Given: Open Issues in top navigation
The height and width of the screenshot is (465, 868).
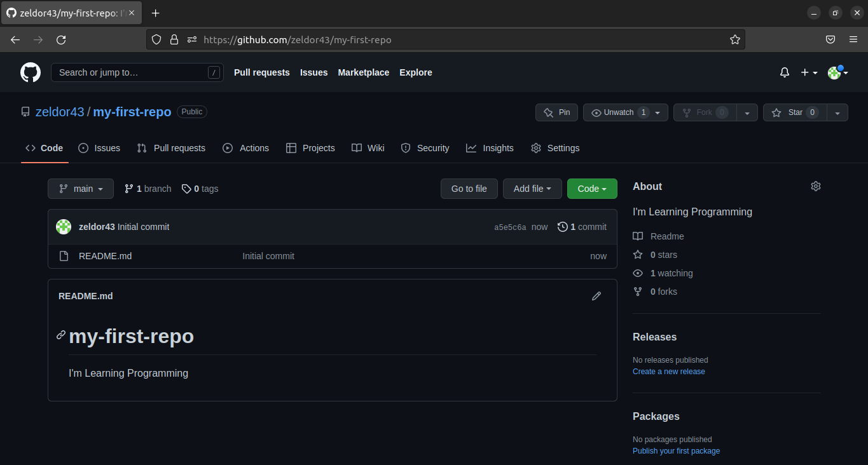Looking at the screenshot, I should [314, 72].
